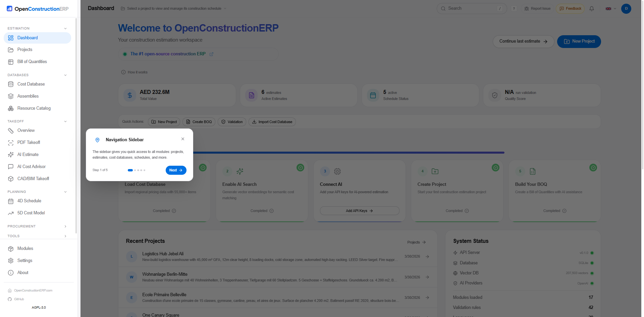Collapse the Estimation section
This screenshot has width=644, height=317.
65,29
